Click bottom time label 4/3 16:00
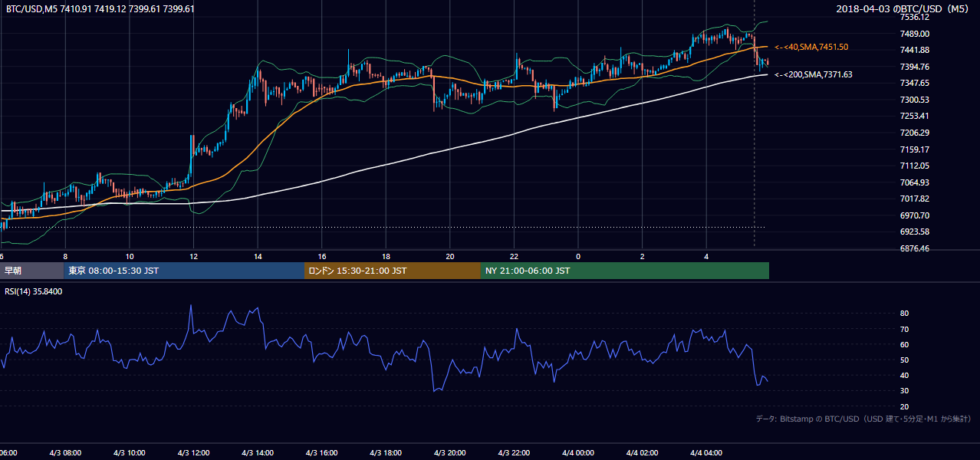Viewport: 980px width, 460px height. pyautogui.click(x=321, y=452)
